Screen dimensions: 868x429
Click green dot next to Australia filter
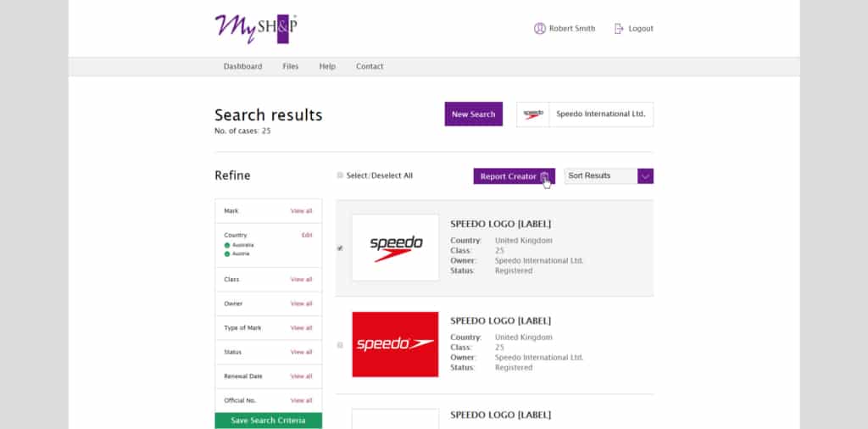pyautogui.click(x=227, y=245)
